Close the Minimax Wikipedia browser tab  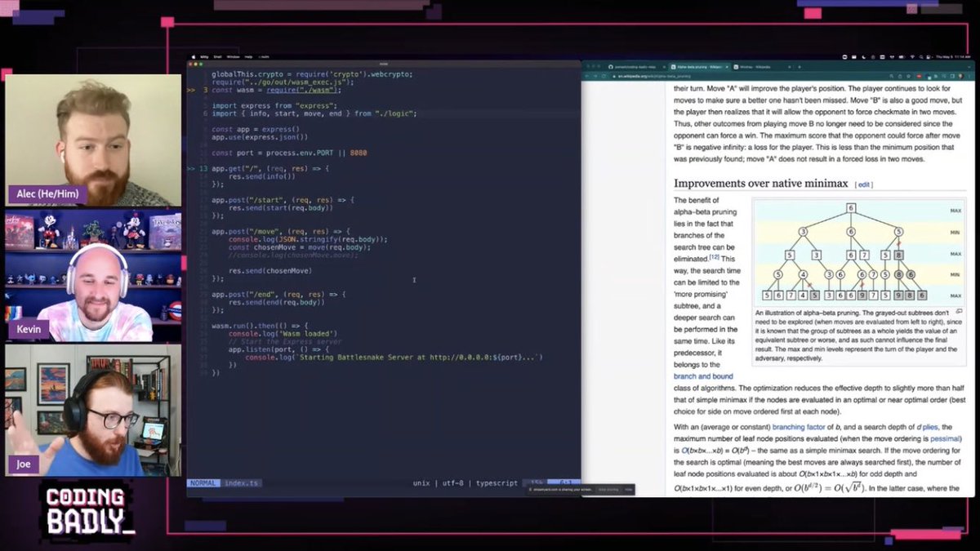coord(789,67)
